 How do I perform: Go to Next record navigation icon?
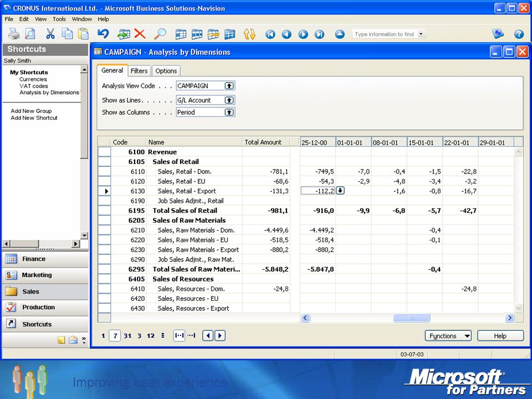coord(303,34)
